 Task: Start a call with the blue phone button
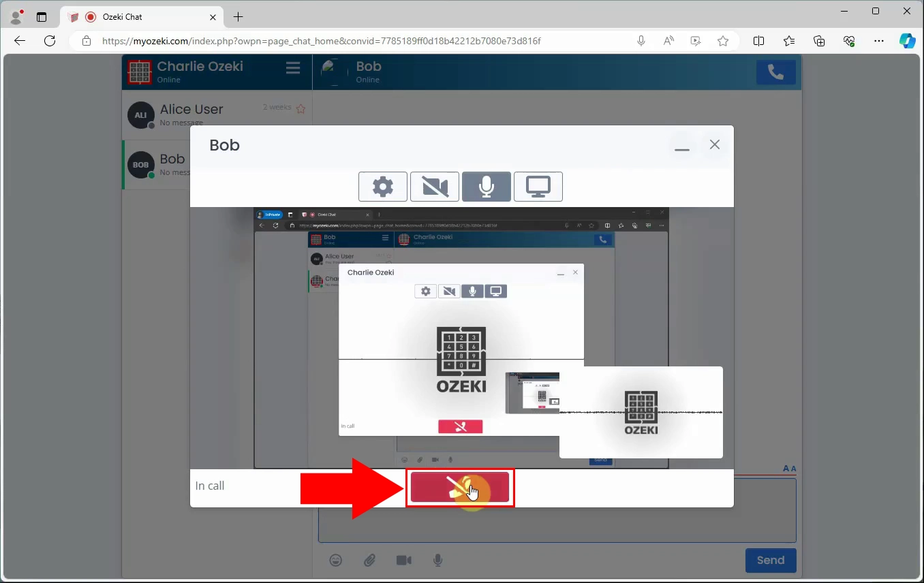tap(776, 72)
